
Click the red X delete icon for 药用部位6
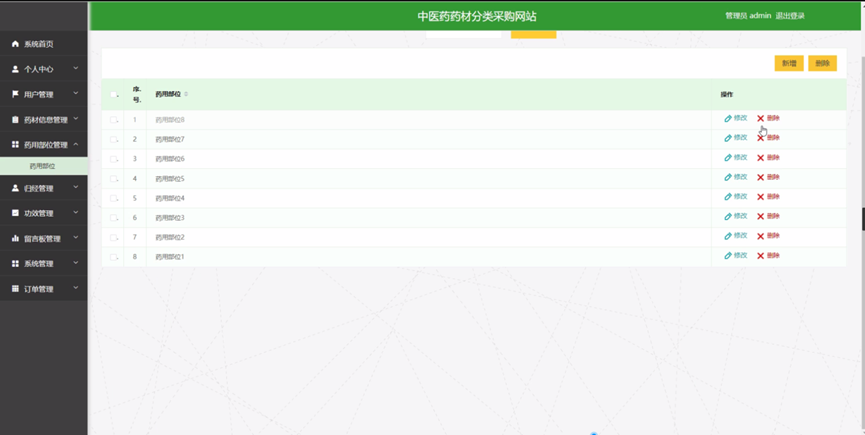click(760, 158)
